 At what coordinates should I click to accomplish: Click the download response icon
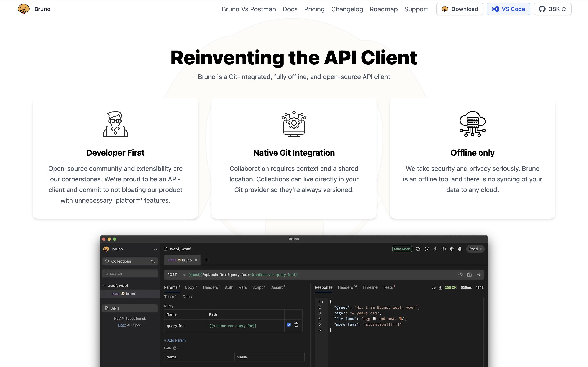(440, 288)
